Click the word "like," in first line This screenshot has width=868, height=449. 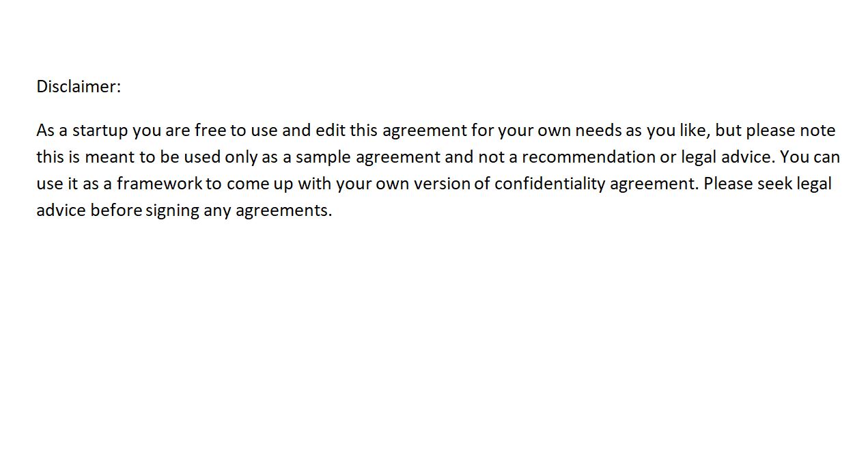(695, 131)
